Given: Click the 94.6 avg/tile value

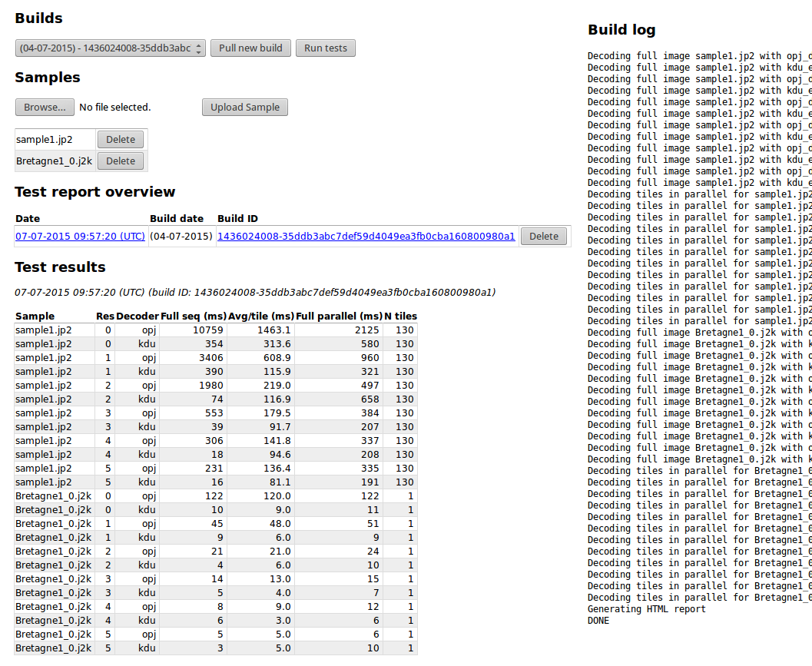Looking at the screenshot, I should 280,455.
